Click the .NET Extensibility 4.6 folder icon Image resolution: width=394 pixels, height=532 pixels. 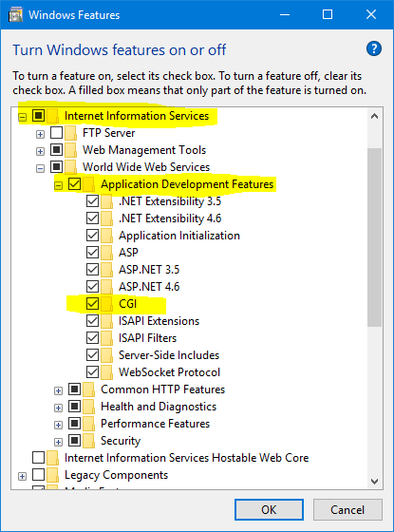point(106,218)
